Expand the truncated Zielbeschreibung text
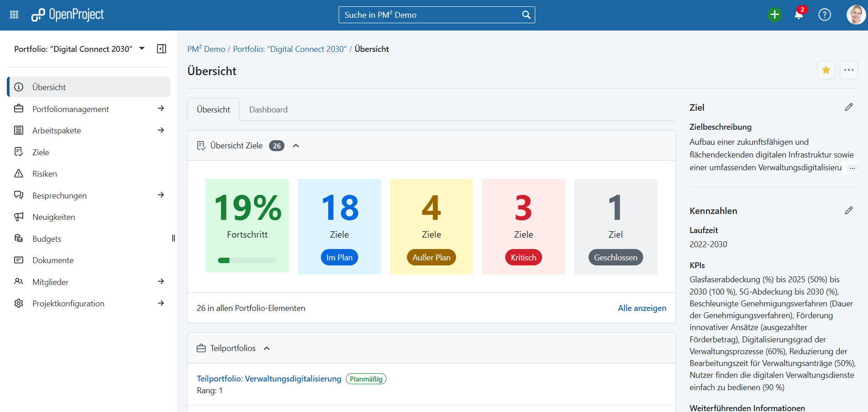868x412 pixels. (852, 168)
